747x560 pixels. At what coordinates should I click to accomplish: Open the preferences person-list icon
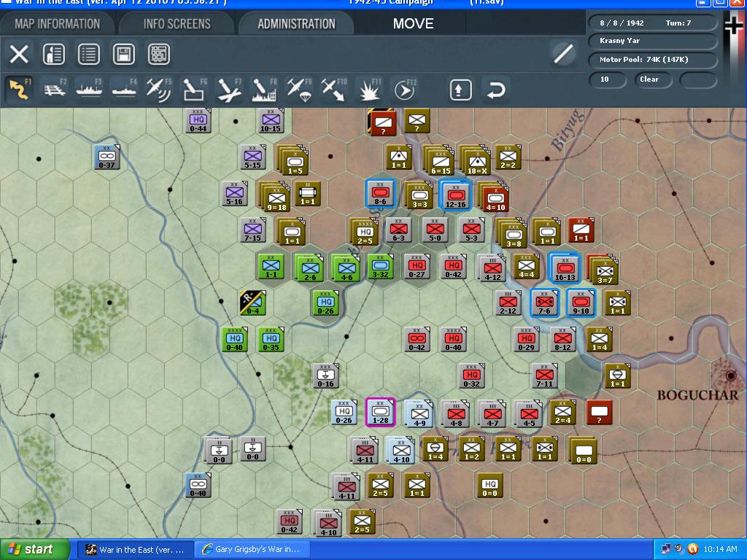coord(54,54)
